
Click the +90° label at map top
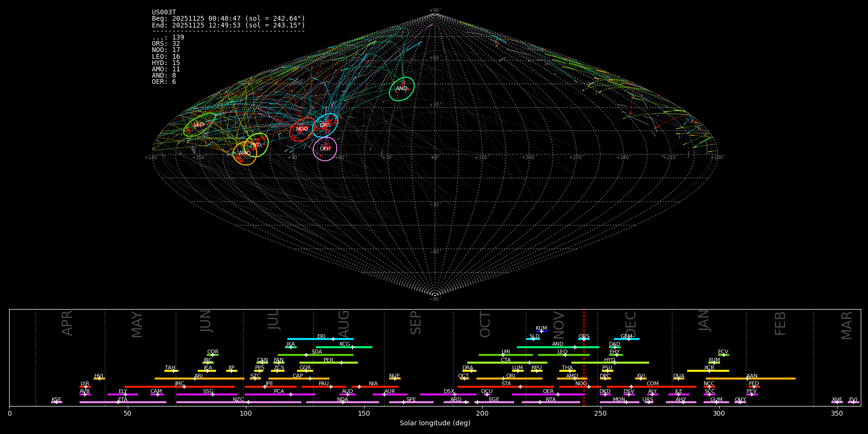pos(434,11)
